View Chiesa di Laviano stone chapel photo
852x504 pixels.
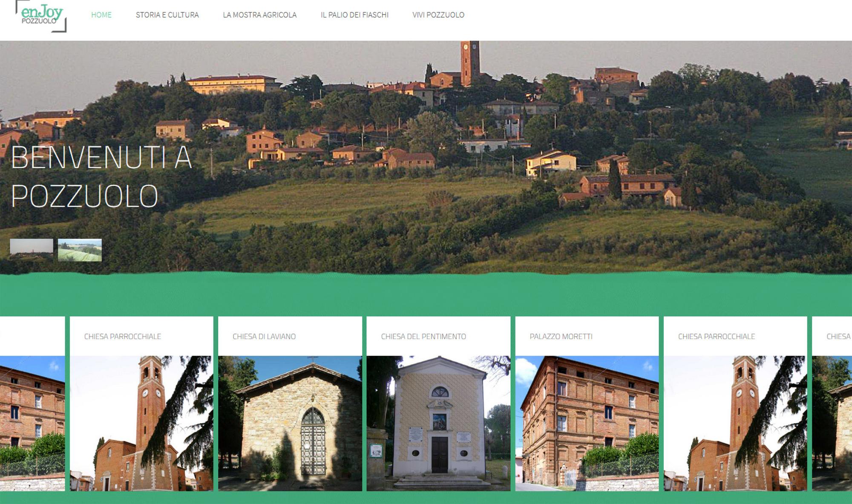[290, 423]
